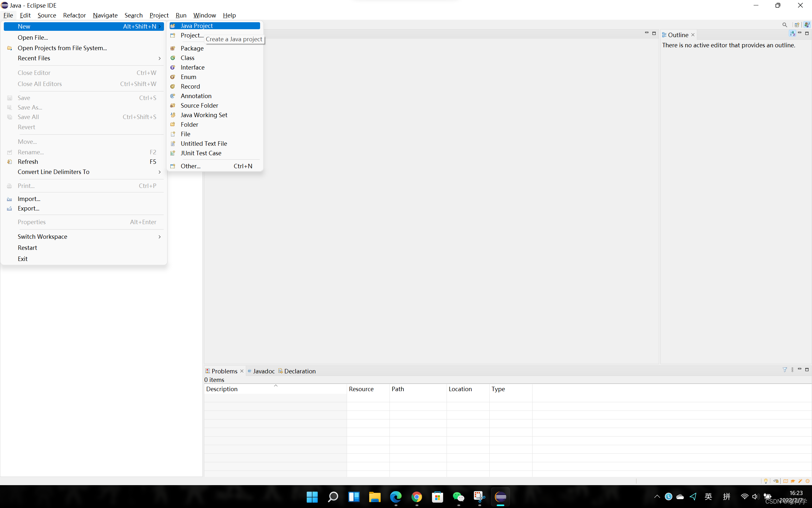Open Windows Start menu
The width and height of the screenshot is (812, 508).
tap(312, 497)
